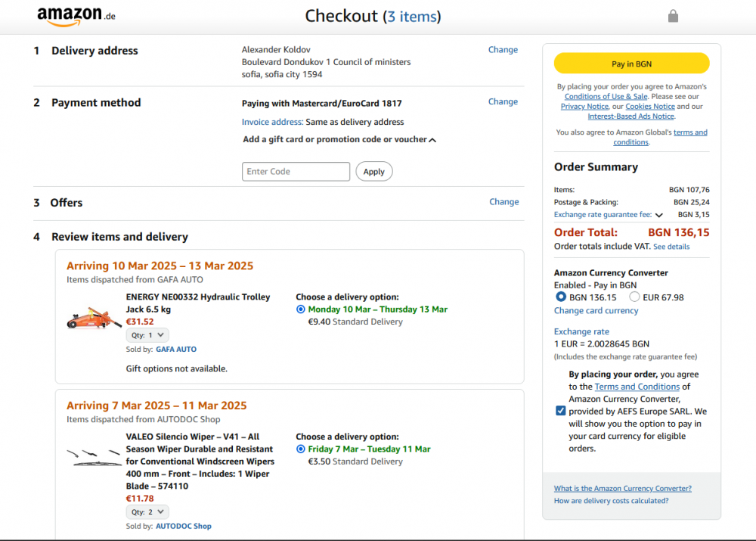Open quantity dropdown for VALEO wiper
The image size is (756, 541).
coord(147,512)
